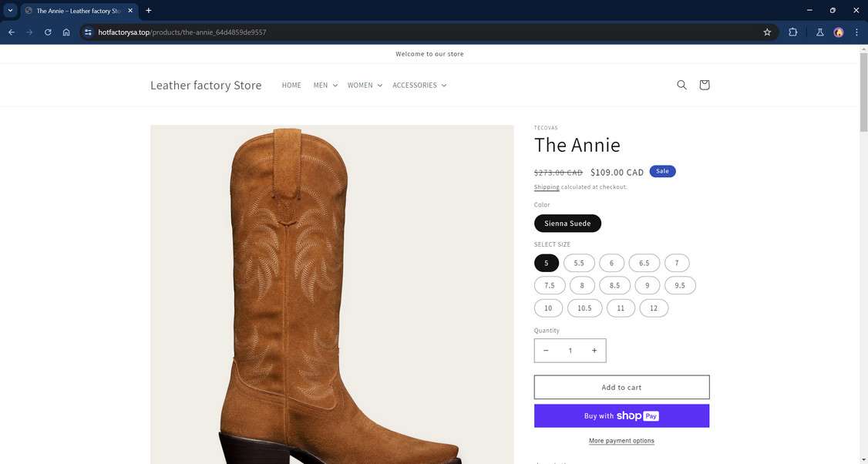This screenshot has height=464, width=868.
Task: Open a new browser tab
Action: click(149, 10)
